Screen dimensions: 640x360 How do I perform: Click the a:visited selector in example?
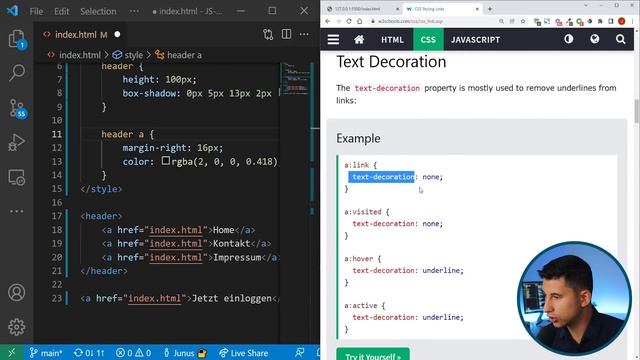point(362,212)
